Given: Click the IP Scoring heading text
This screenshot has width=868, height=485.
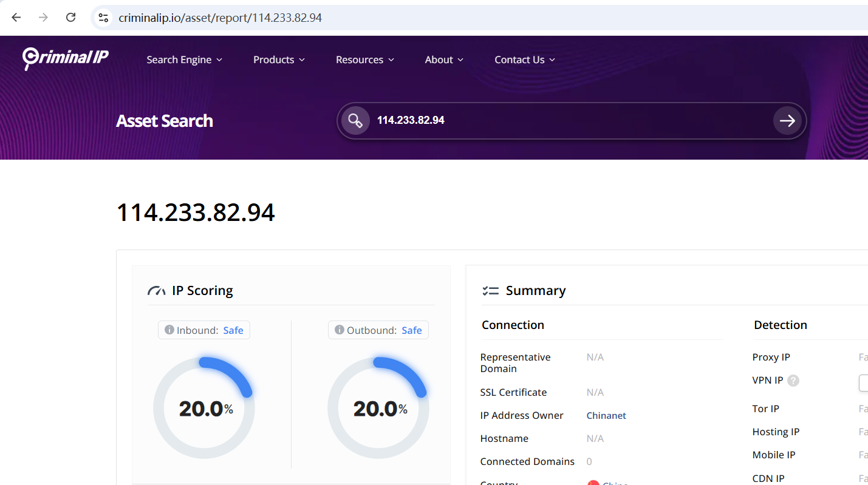Looking at the screenshot, I should coord(202,291).
